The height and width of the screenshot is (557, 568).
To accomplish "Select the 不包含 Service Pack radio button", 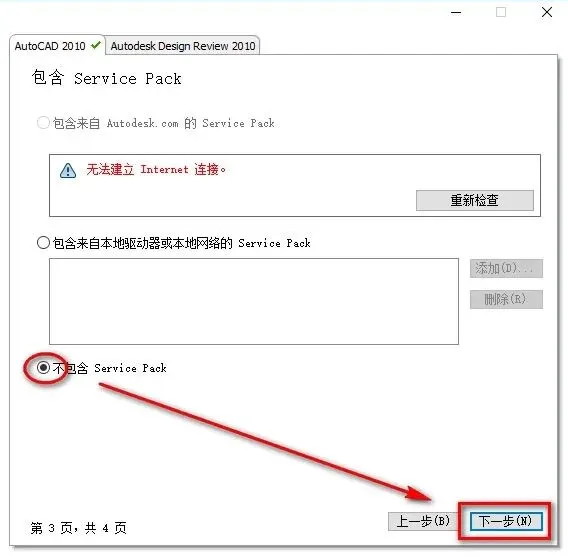I will click(x=43, y=368).
